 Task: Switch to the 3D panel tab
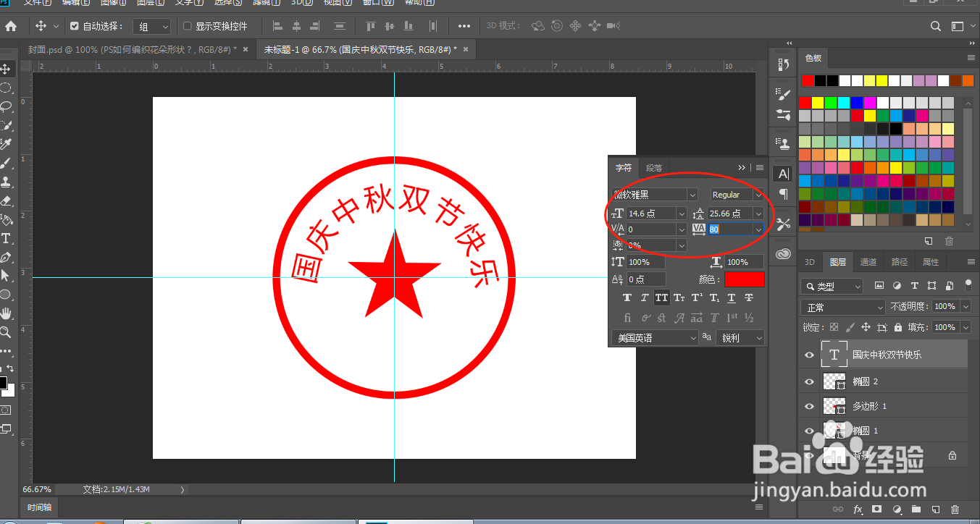pos(810,262)
